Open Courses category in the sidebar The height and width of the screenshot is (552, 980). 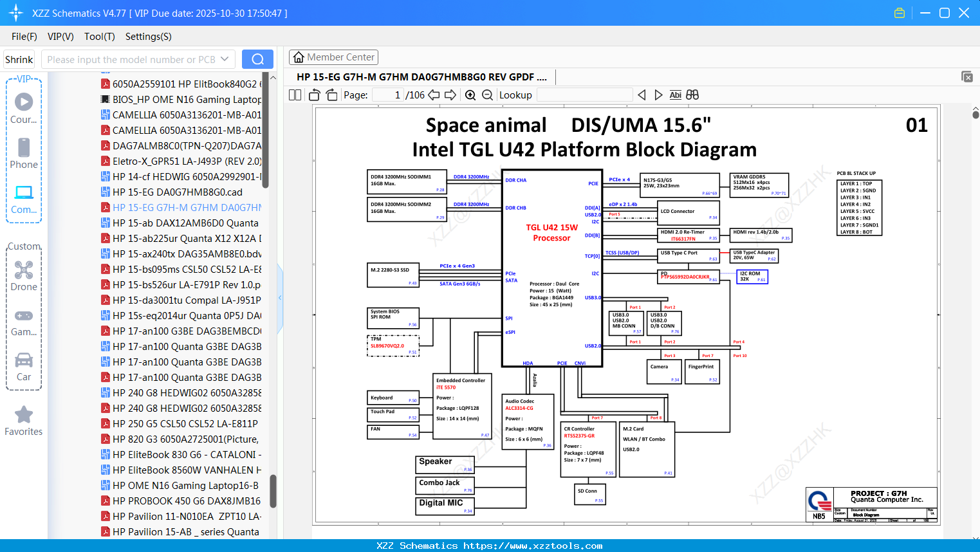[24, 109]
